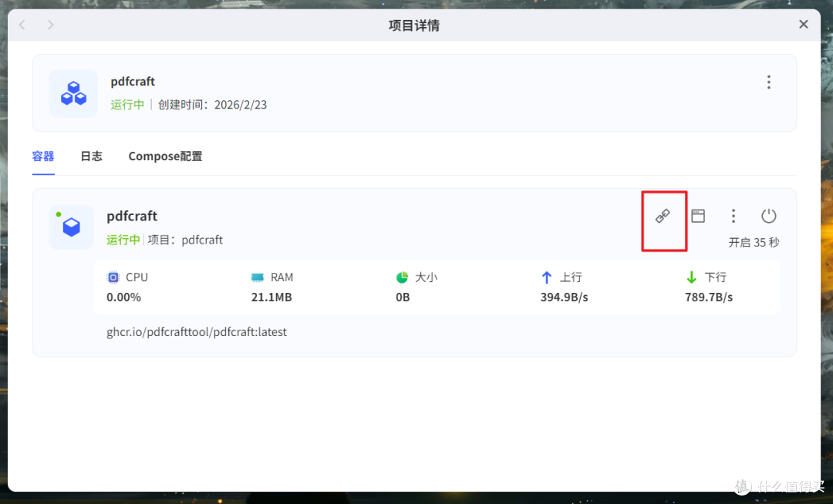Click the power button for pdfcraft container
This screenshot has height=504, width=833.
769,216
